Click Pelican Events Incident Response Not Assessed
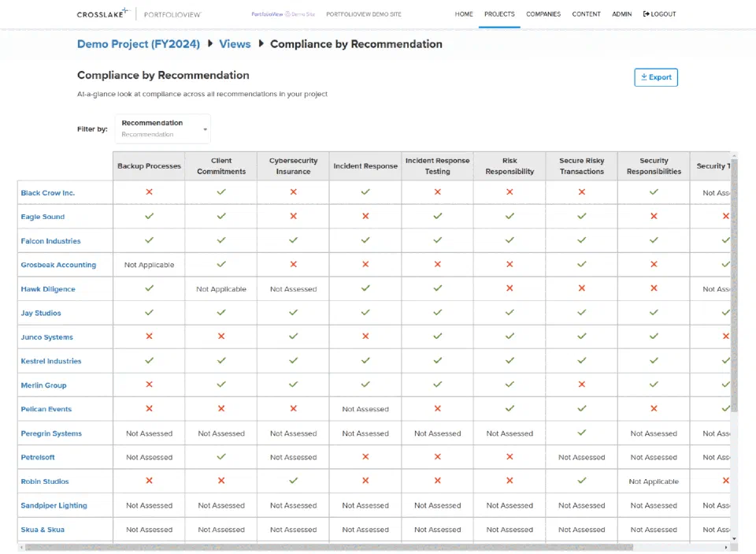Viewport: 756px width, 554px height. pos(365,409)
